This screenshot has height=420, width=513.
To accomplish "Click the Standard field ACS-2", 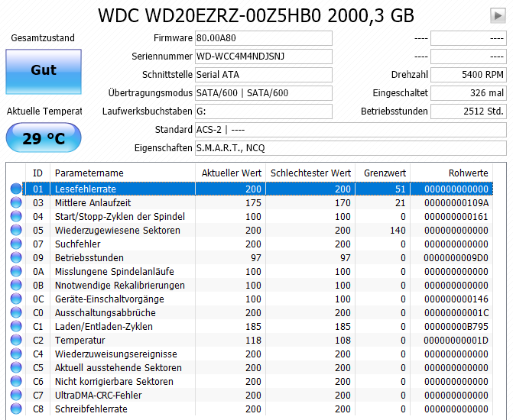I will tap(351, 130).
